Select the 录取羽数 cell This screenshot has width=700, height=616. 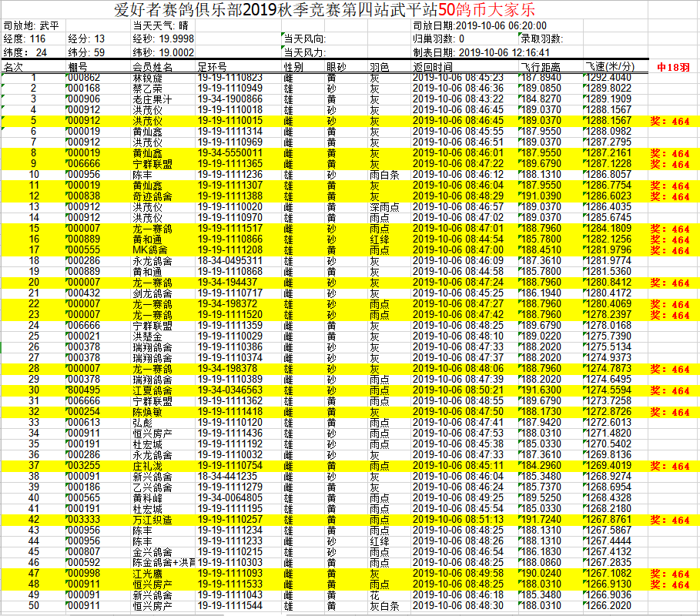(x=541, y=38)
